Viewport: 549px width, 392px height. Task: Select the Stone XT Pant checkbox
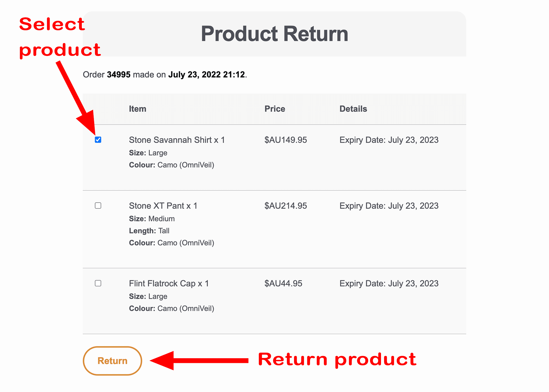(98, 206)
